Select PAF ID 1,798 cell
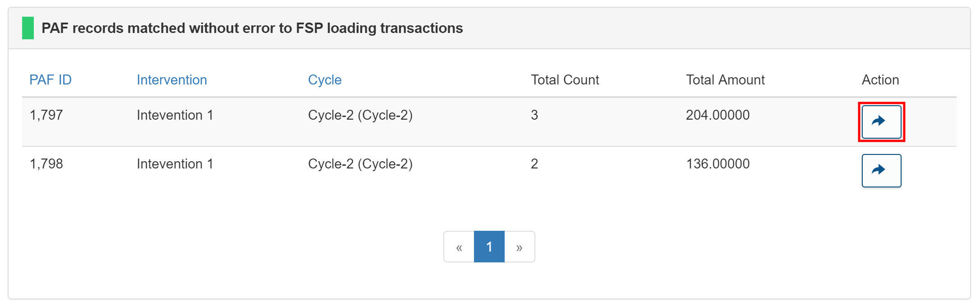Screen dimensions: 980x308 46,164
